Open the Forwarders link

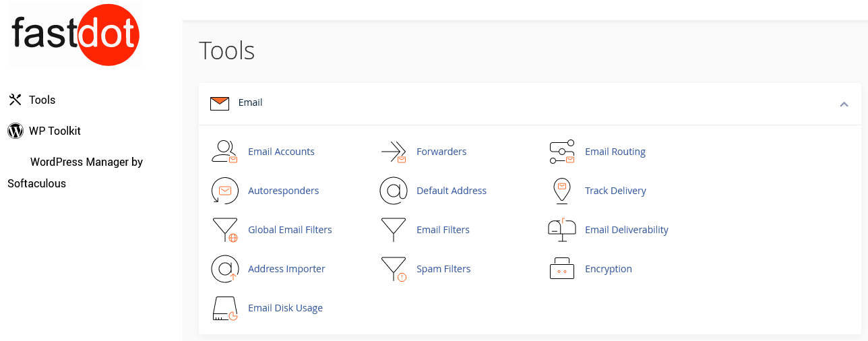tap(441, 152)
